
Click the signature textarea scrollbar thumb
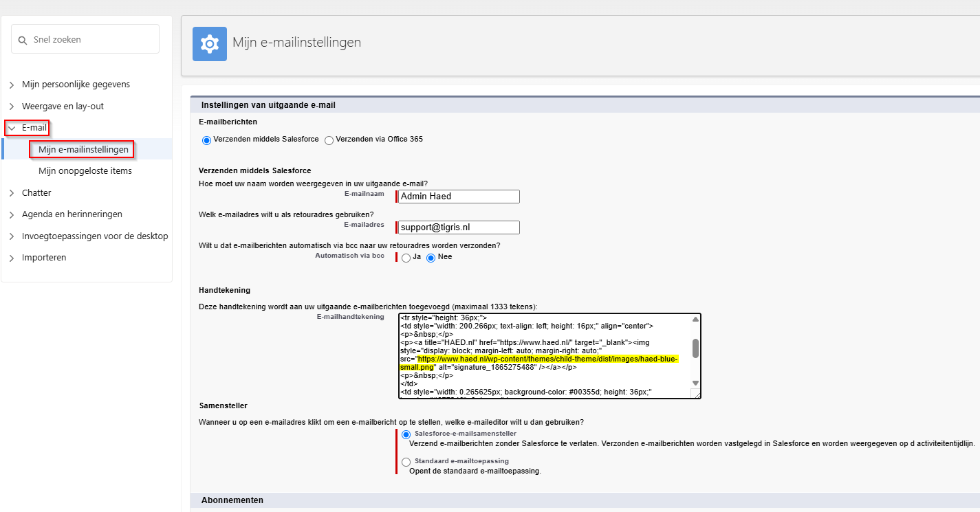pyautogui.click(x=695, y=348)
